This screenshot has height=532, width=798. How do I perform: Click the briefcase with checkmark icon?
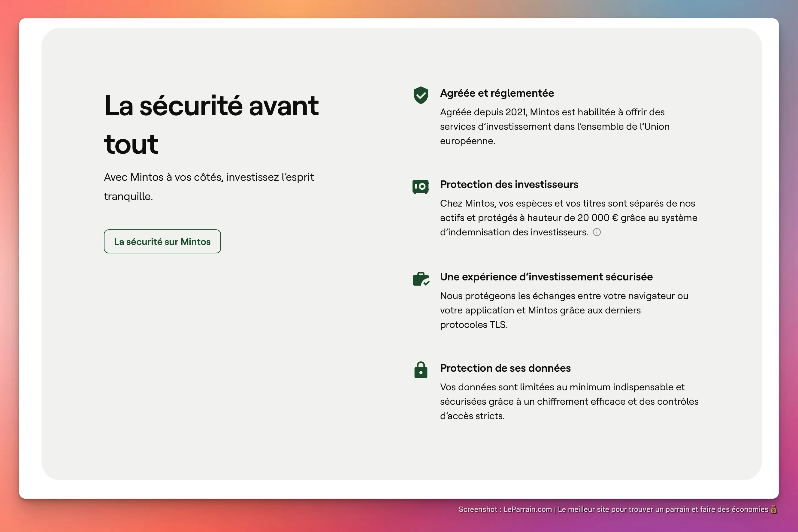tap(421, 279)
